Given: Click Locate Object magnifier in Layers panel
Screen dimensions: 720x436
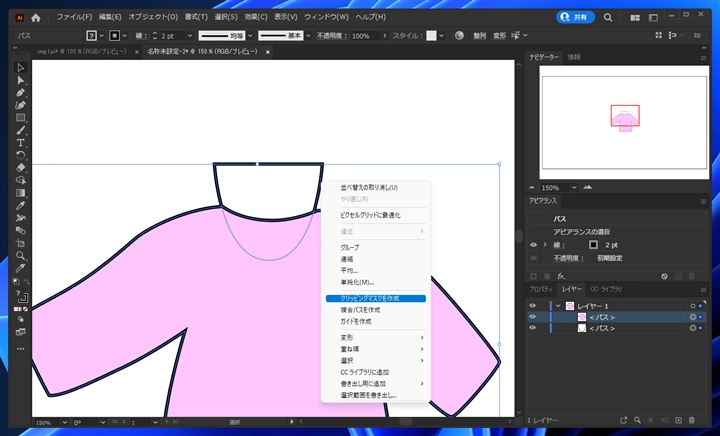Looking at the screenshot, I should tap(637, 420).
